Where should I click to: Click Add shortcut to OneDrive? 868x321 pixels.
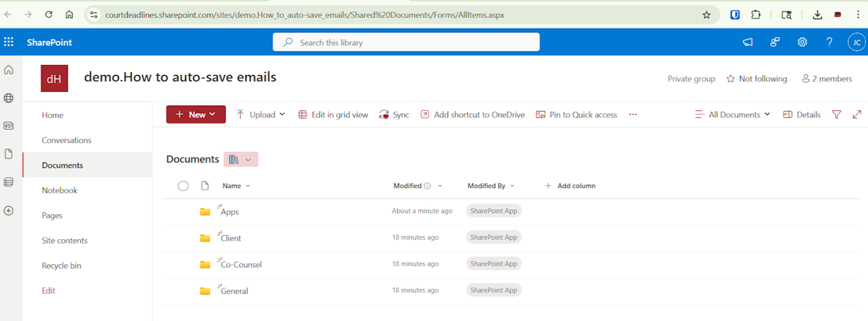473,114
